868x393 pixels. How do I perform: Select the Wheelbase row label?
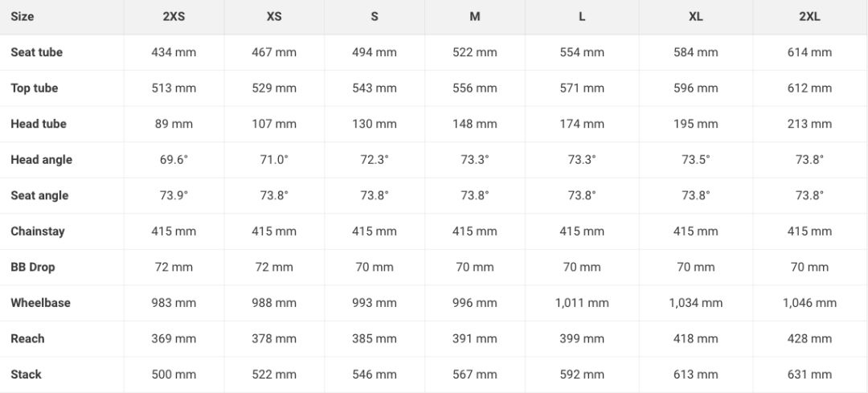pyautogui.click(x=40, y=303)
